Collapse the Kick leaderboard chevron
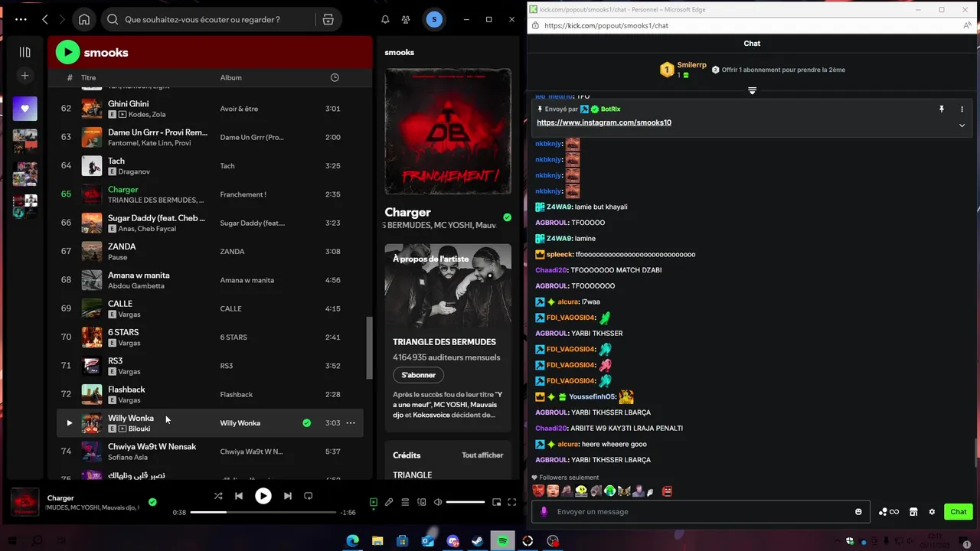This screenshot has height=551, width=980. tap(752, 91)
